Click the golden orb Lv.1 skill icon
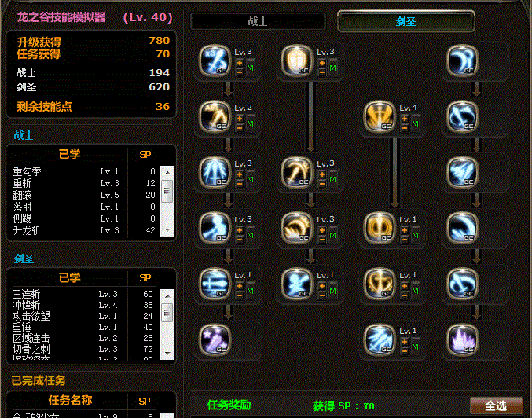This screenshot has height=418, width=532. tap(380, 228)
